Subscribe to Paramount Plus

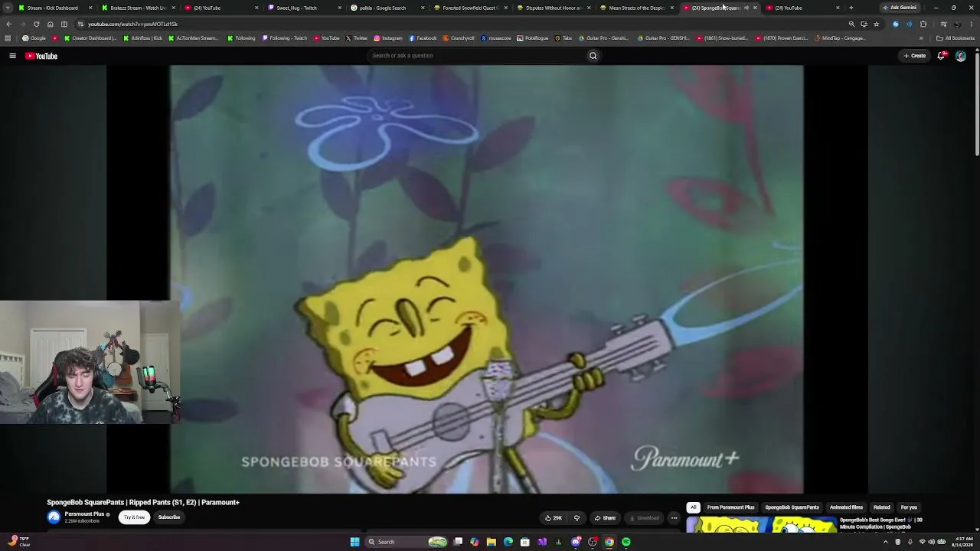pos(169,517)
